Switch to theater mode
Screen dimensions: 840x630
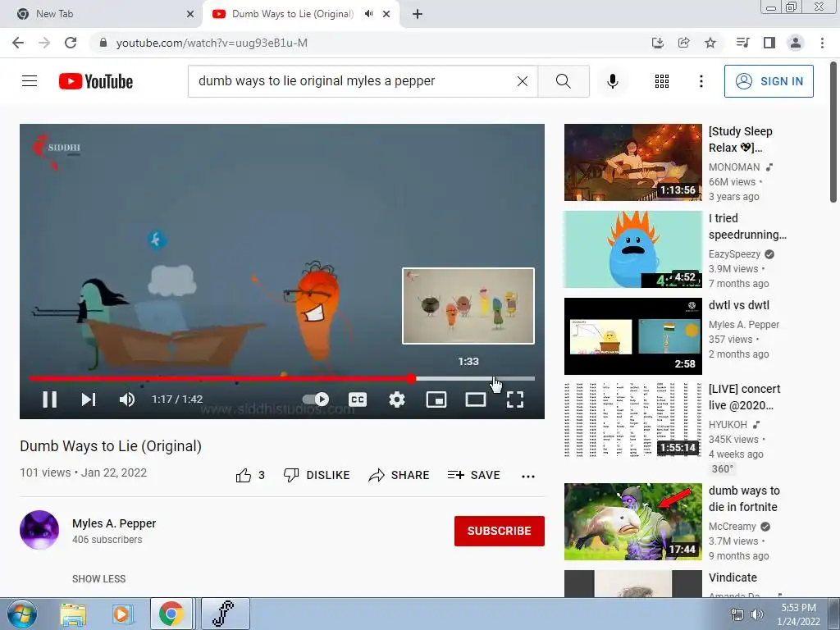coord(476,399)
